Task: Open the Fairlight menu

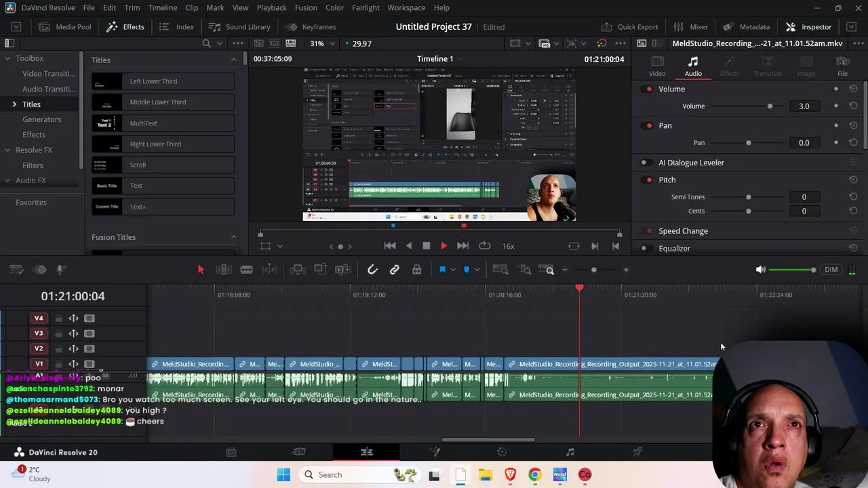Action: point(366,7)
